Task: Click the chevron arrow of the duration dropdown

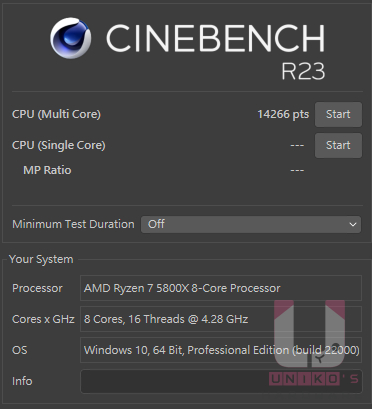Action: [x=353, y=224]
